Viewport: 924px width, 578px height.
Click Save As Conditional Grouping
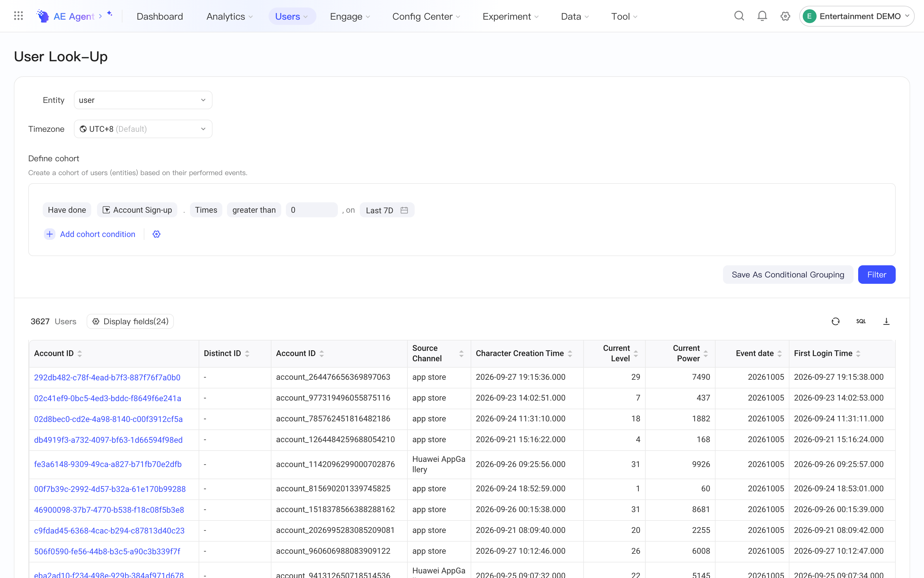click(x=788, y=275)
